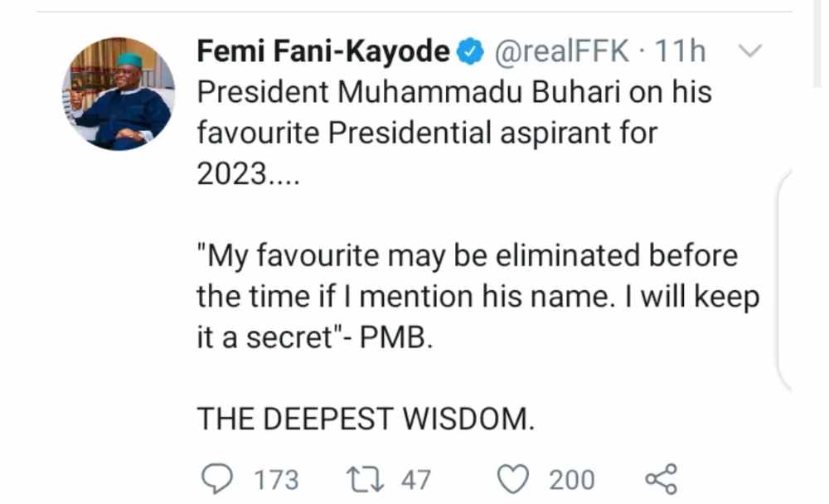829x504 pixels.
Task: Click the 200 likes count
Action: 571,480
